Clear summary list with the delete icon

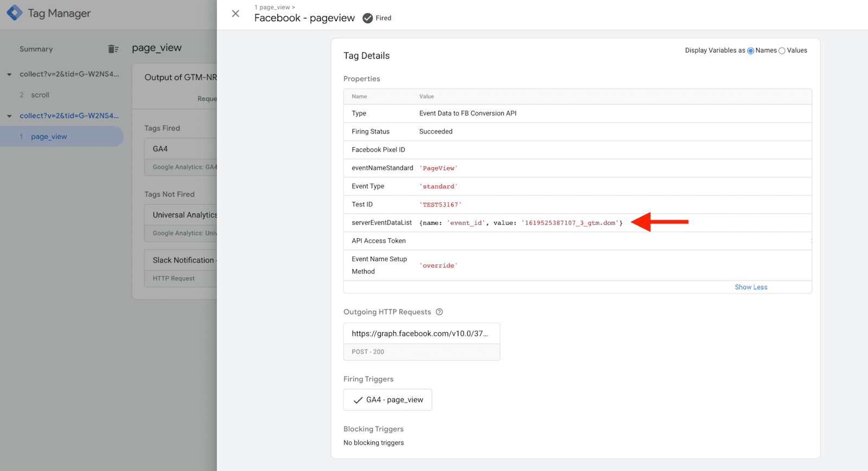(113, 49)
